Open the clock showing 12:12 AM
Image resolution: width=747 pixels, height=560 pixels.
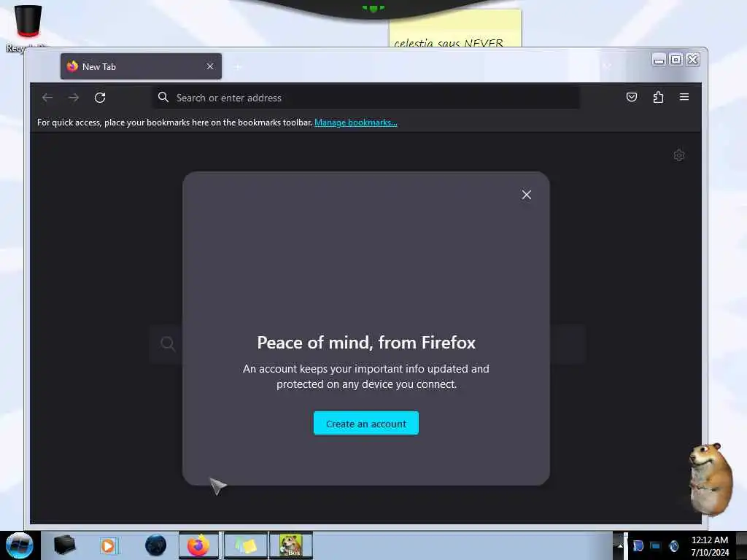[710, 545]
